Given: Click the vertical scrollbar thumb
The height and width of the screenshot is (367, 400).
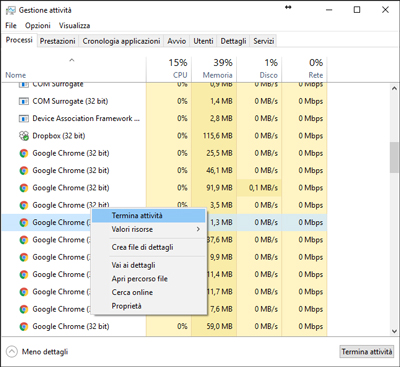Looking at the screenshot, I should point(394,157).
